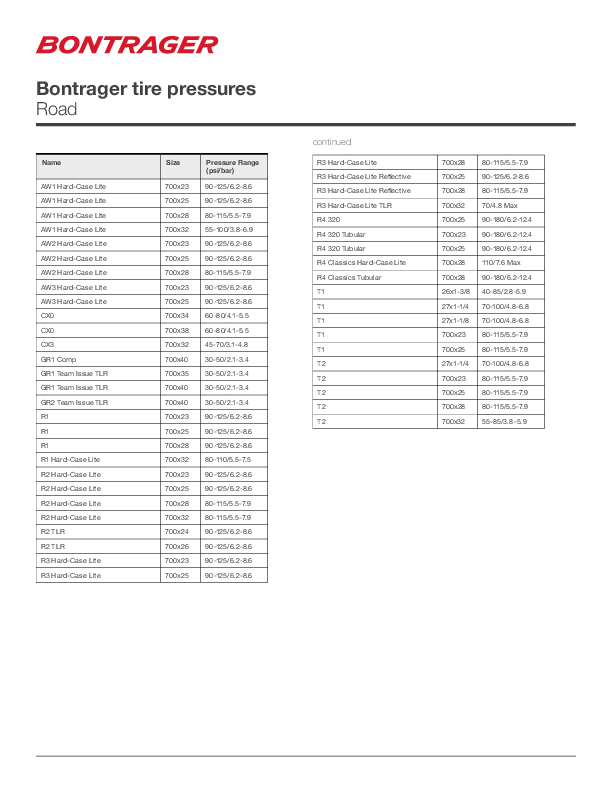The height and width of the screenshot is (792, 612).
Task: Select pressure value '80-110/5.5-7.5'
Action: click(228, 460)
